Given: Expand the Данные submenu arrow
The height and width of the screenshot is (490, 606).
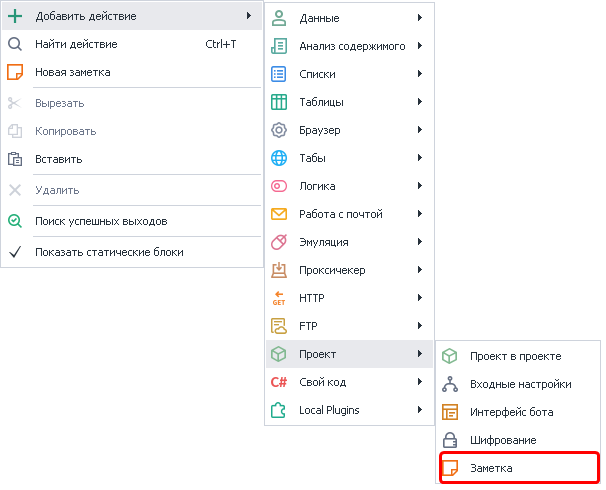Looking at the screenshot, I should pos(420,18).
